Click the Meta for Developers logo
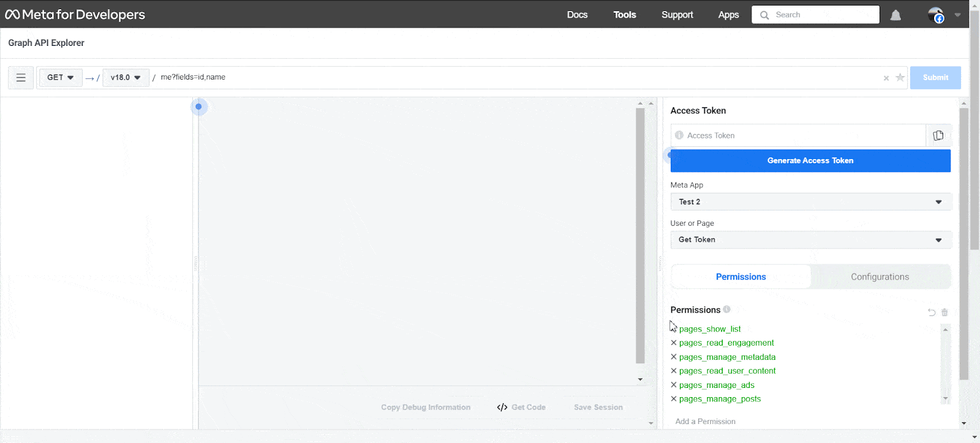980x443 pixels. pyautogui.click(x=75, y=15)
